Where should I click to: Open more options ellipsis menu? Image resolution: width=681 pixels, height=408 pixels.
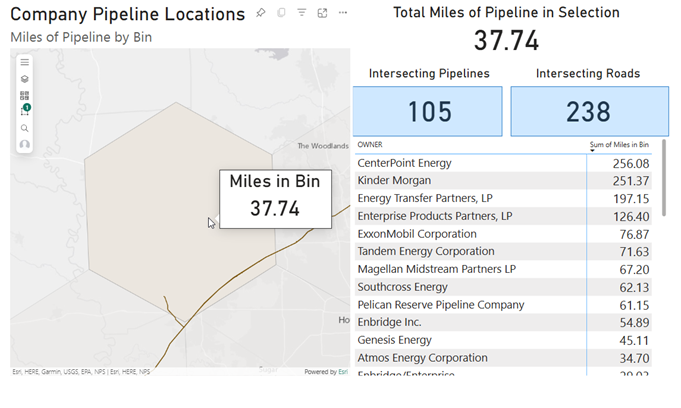click(343, 13)
